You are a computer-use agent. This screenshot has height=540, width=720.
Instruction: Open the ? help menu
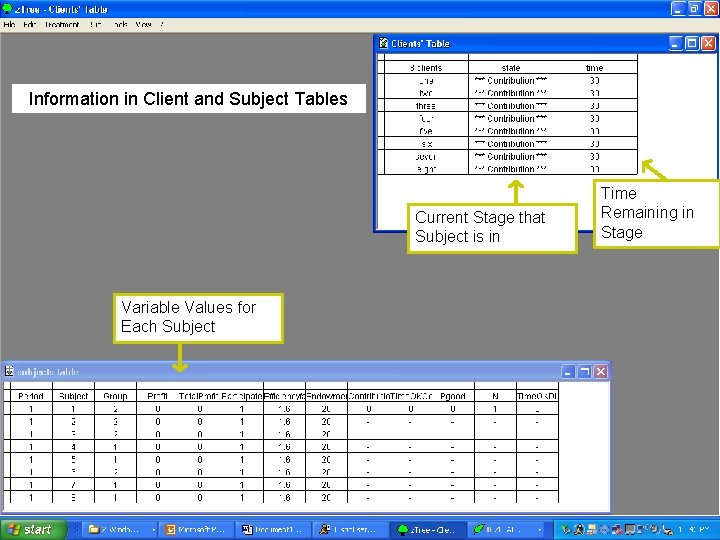(x=162, y=25)
